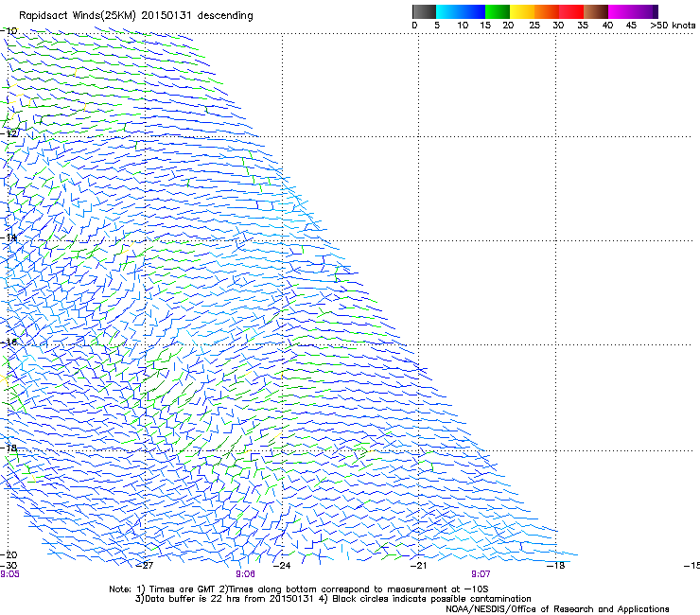Click the orange 25-30 knots legend band
The image size is (700, 615).
pyautogui.click(x=547, y=11)
